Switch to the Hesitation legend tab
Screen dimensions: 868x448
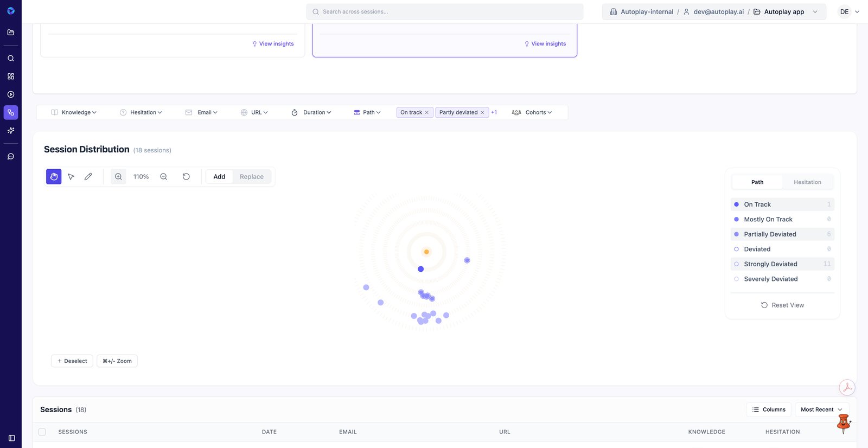point(807,182)
